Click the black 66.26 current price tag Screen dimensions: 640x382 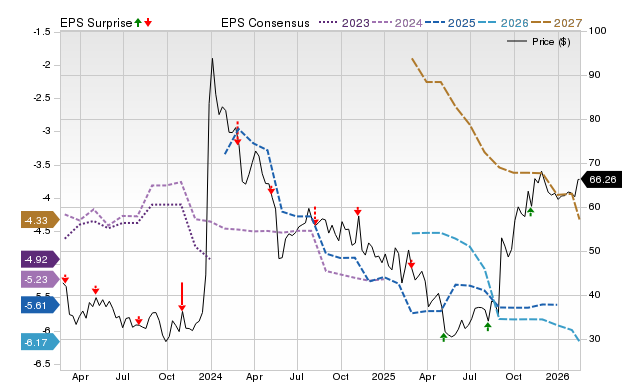pos(601,180)
